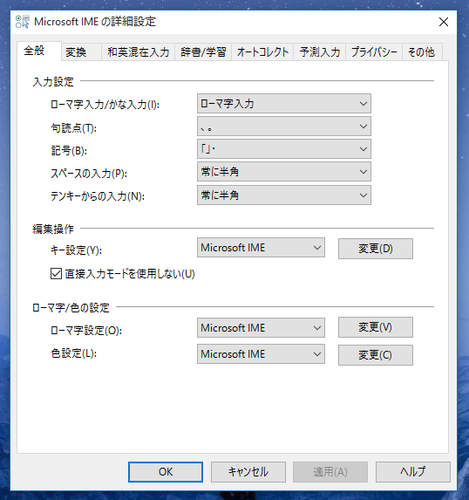Open the 記号 dropdown list
469x500 pixels.
[x=284, y=149]
